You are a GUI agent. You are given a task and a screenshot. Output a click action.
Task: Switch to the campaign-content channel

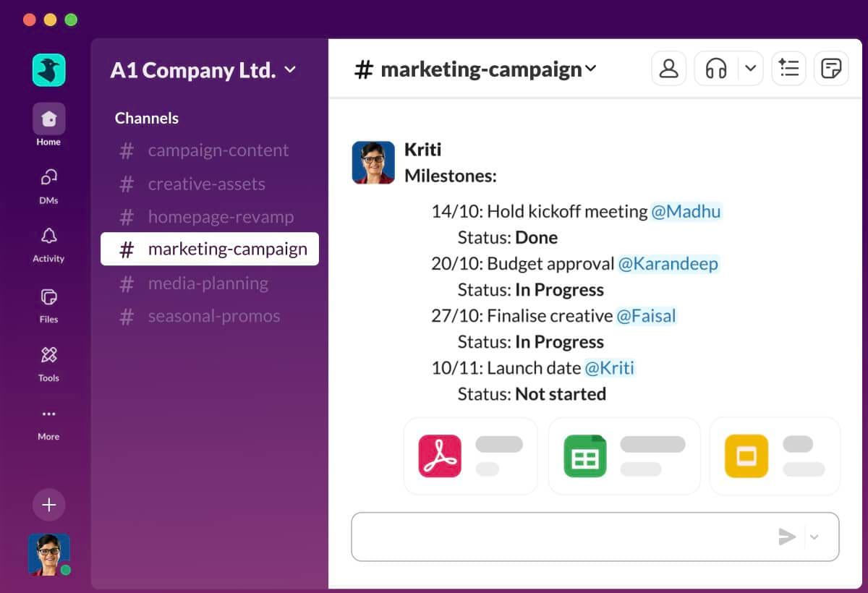[x=218, y=150]
